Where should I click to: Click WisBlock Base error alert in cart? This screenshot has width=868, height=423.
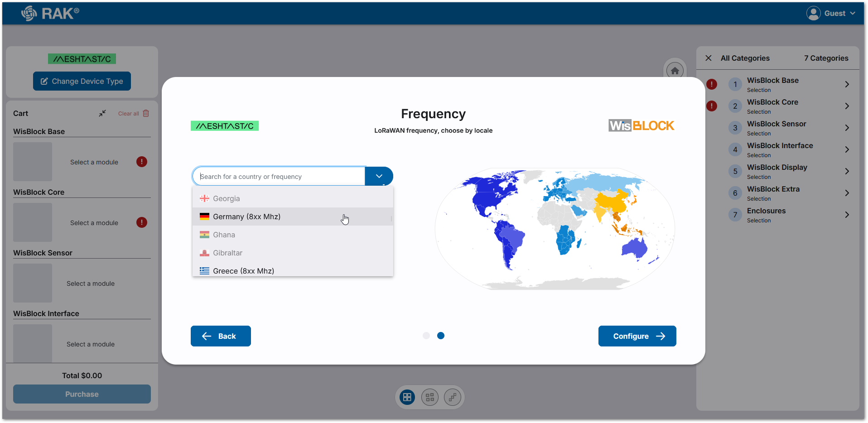tap(142, 162)
